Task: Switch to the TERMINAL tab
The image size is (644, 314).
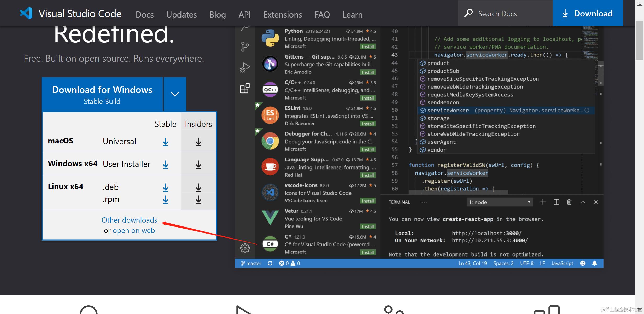Action: [399, 202]
